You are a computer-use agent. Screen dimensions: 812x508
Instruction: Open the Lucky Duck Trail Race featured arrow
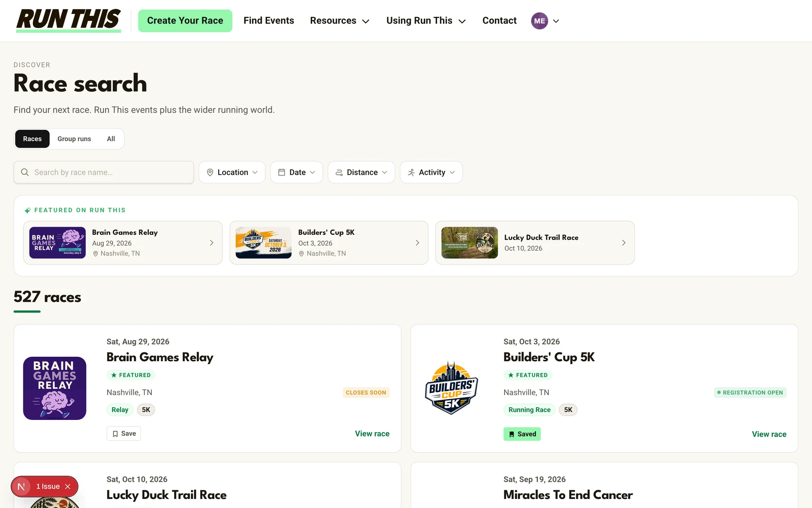[623, 243]
